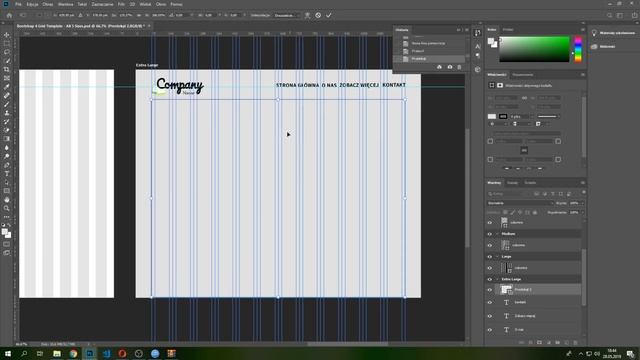Delete current state in History panel
This screenshot has width=640, height=360.
click(459, 67)
